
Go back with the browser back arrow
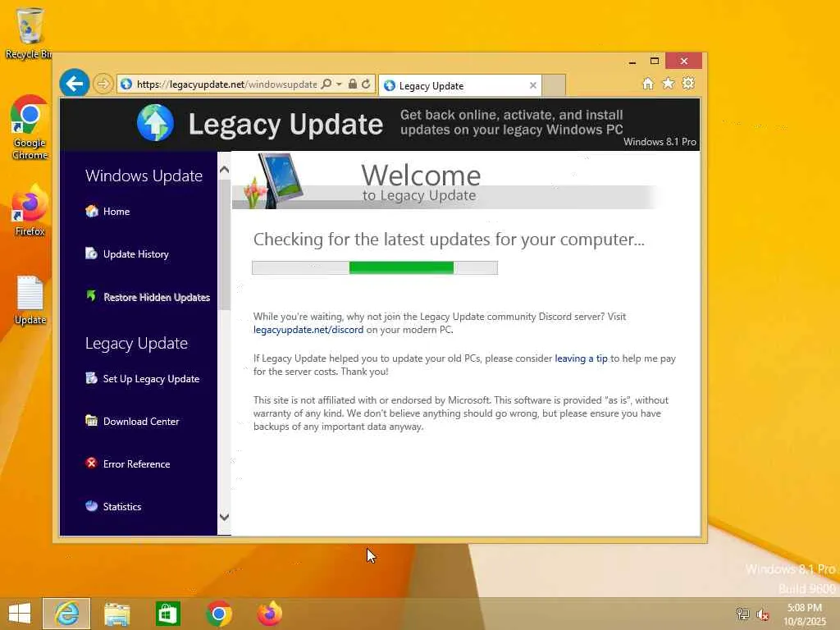pos(74,83)
